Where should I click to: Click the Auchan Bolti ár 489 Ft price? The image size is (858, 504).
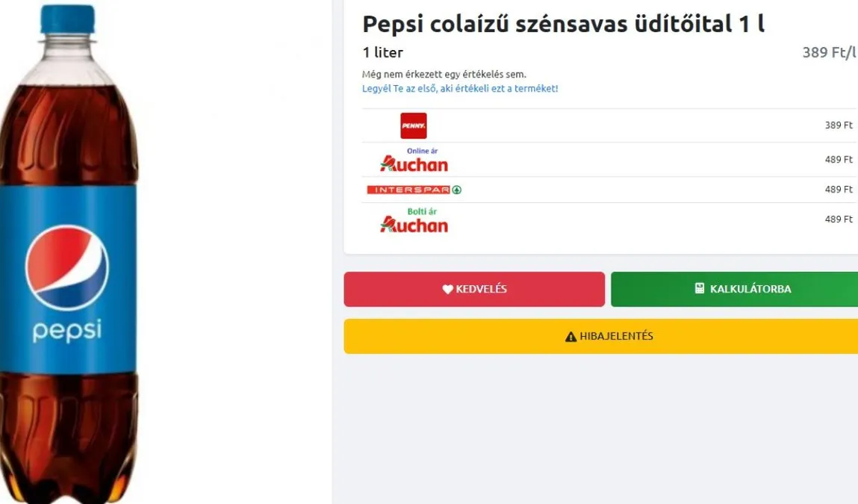(838, 220)
